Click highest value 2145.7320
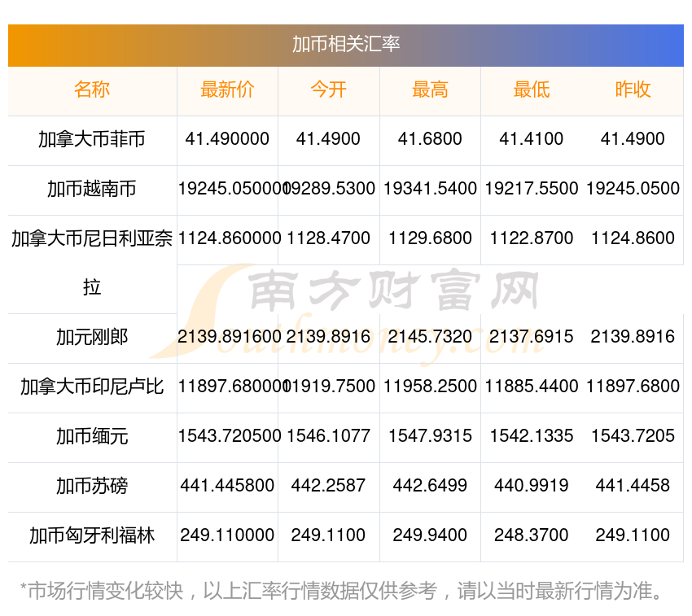This screenshot has height=616, width=692. (x=430, y=337)
